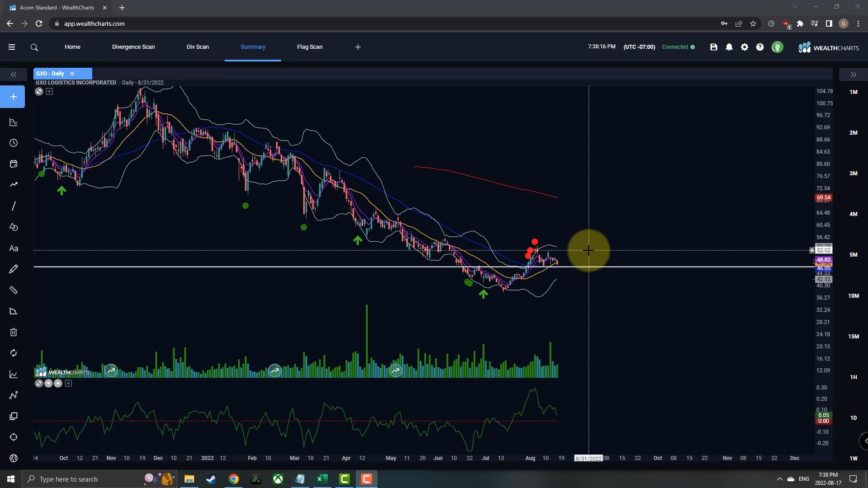
Task: Select the 1W timeframe
Action: coord(853,459)
